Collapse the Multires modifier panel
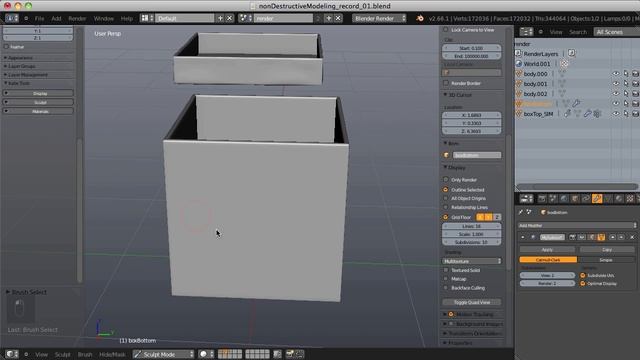 523,237
